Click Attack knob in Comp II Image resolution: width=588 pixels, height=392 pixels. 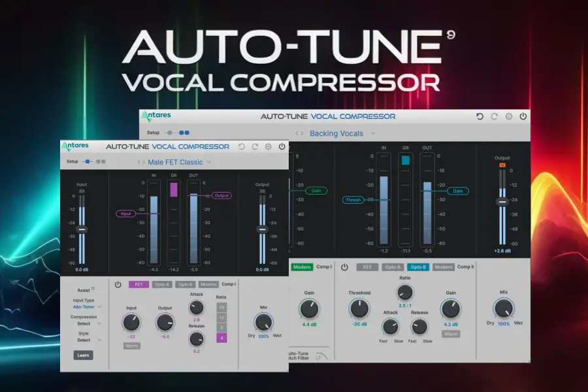(x=391, y=327)
